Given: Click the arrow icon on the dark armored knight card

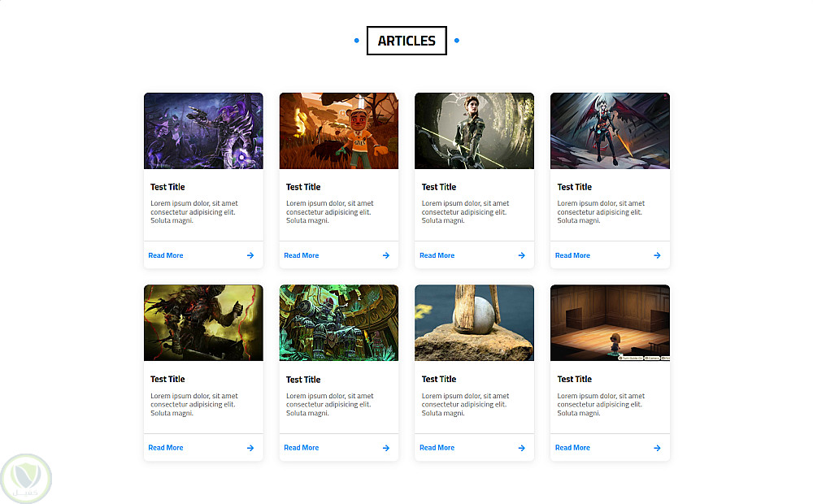Looking at the screenshot, I should (x=250, y=448).
